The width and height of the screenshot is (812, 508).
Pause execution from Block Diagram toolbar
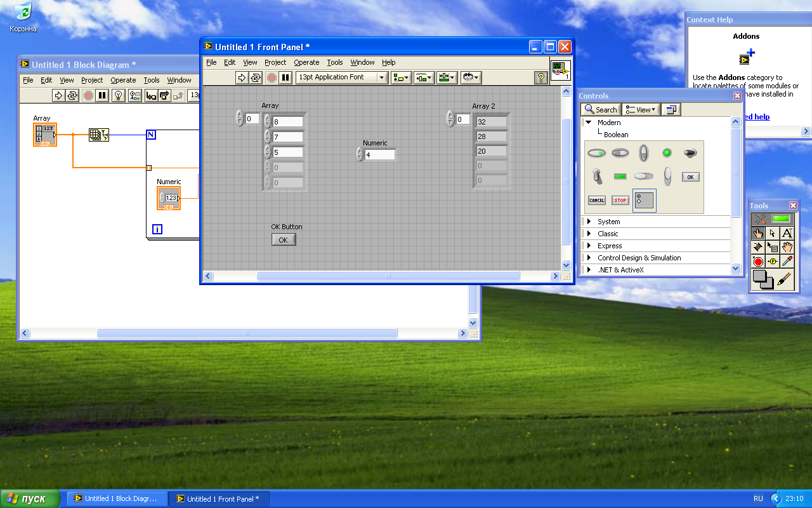[102, 95]
